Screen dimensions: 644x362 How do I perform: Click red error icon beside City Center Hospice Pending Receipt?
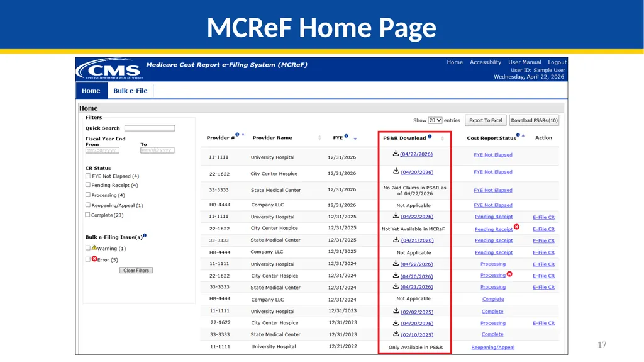517,227
